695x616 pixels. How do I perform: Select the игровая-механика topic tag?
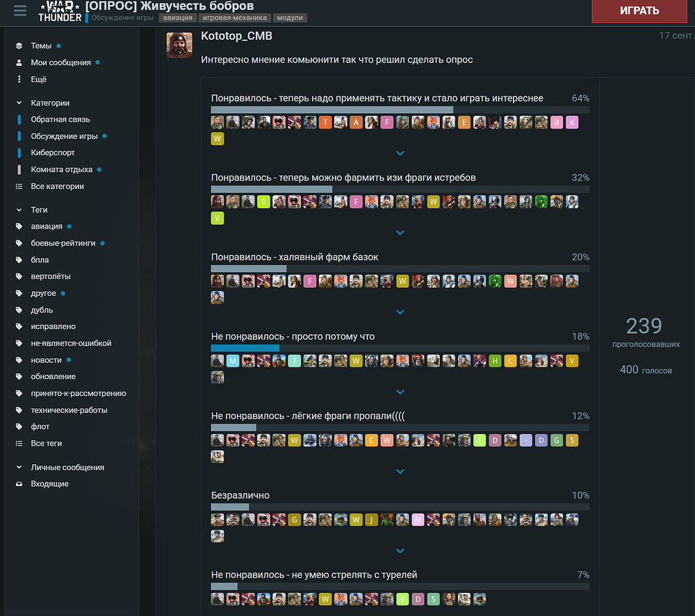[x=234, y=18]
